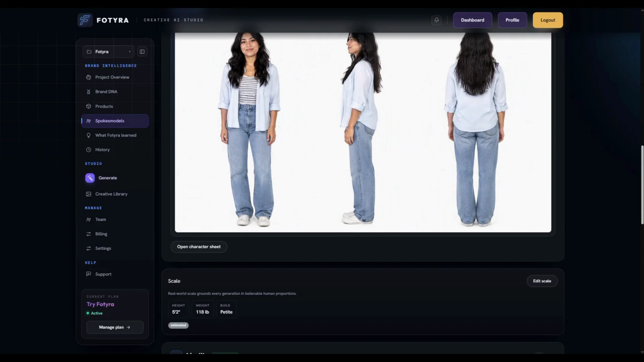Click the Products box icon
The image size is (644, 362).
[x=89, y=106]
